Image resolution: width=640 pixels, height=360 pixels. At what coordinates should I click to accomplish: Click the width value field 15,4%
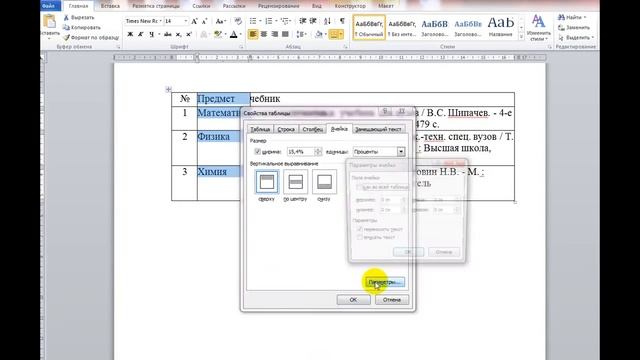pos(301,152)
